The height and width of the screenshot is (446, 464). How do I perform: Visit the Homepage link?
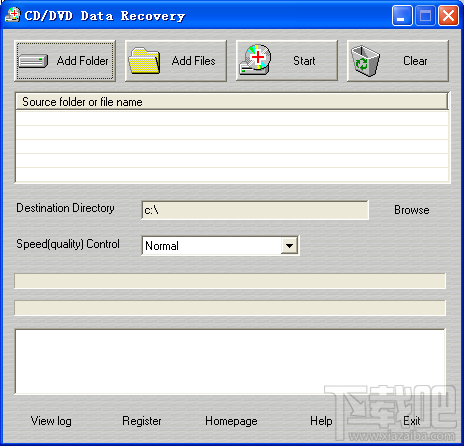coord(231,421)
